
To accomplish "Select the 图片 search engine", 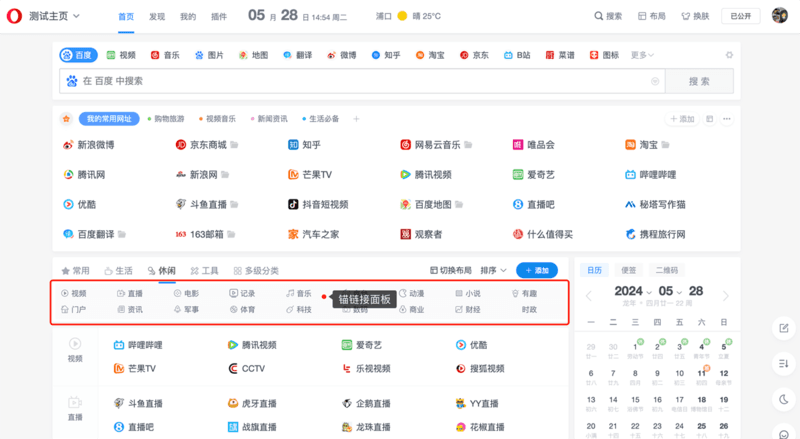I will point(210,55).
